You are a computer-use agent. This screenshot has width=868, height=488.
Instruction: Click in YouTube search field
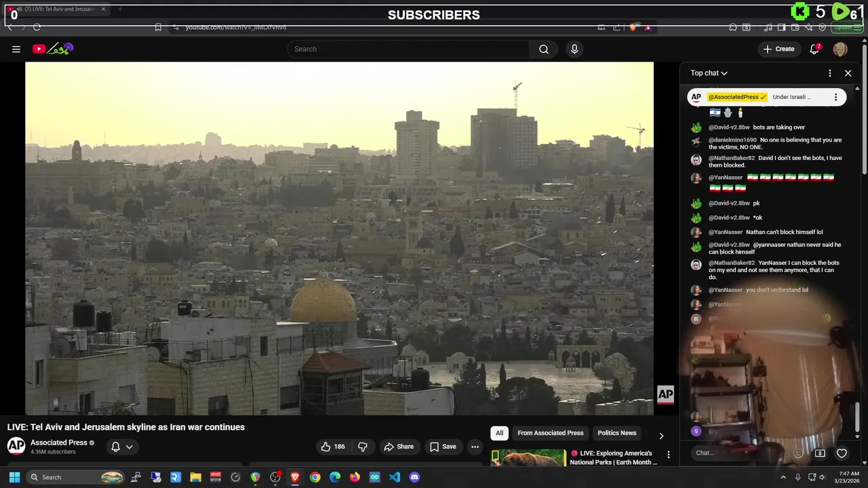pos(408,49)
